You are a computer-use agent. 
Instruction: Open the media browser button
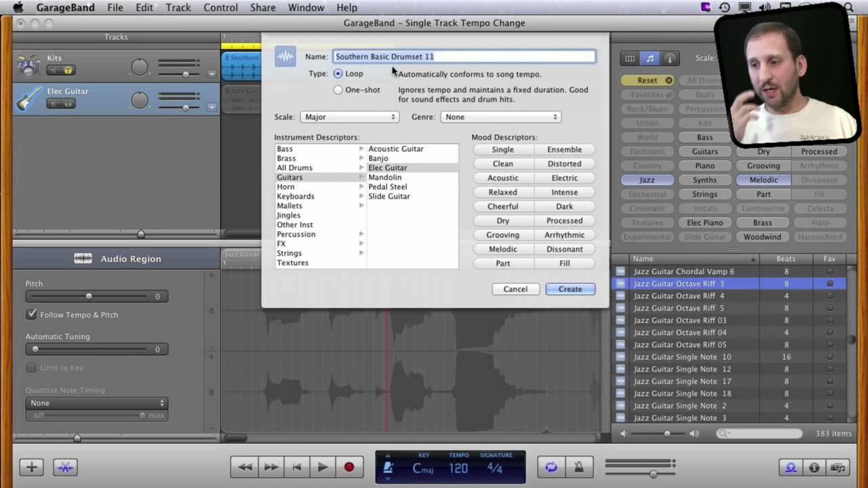838,467
